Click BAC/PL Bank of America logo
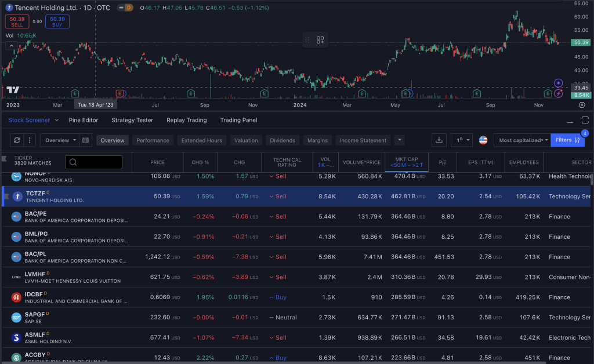Viewport: 594px width, 364px height. [x=16, y=257]
